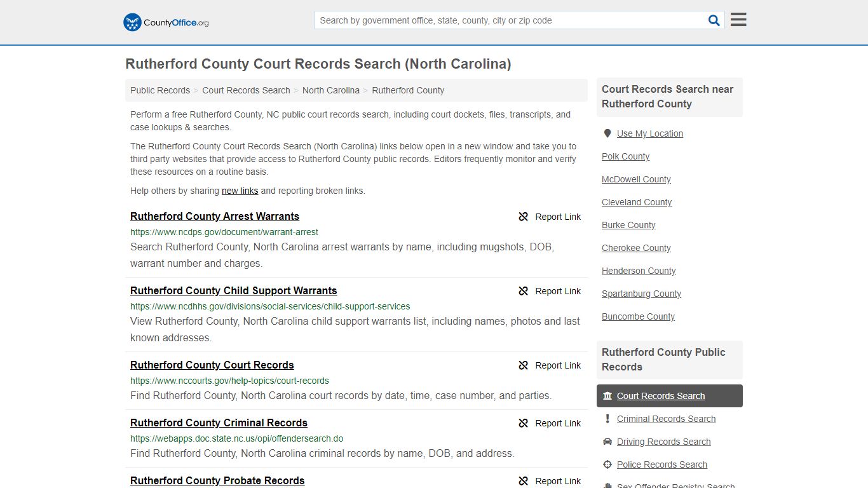The height and width of the screenshot is (488, 868).
Task: Click the crosshair icon beside Police Records Search
Action: pos(607,464)
